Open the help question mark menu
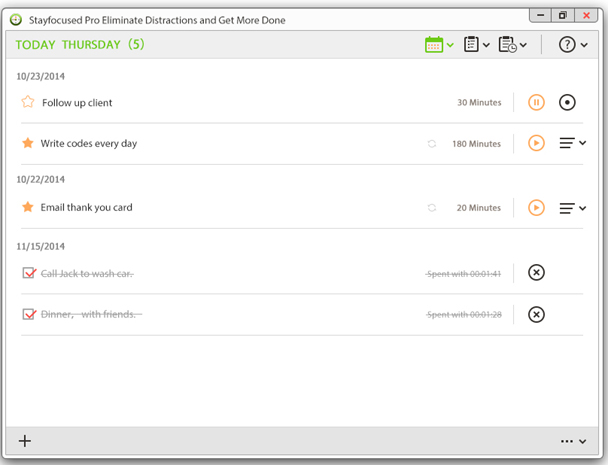 pos(572,45)
